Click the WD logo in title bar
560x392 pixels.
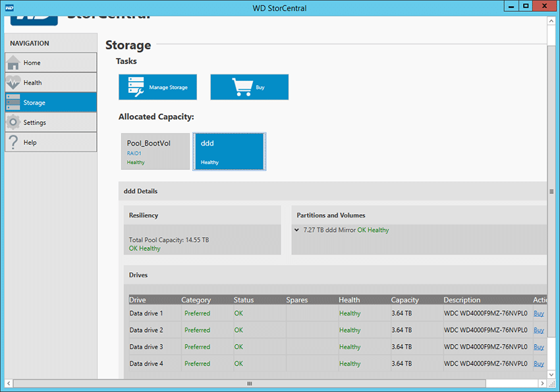(9, 7)
